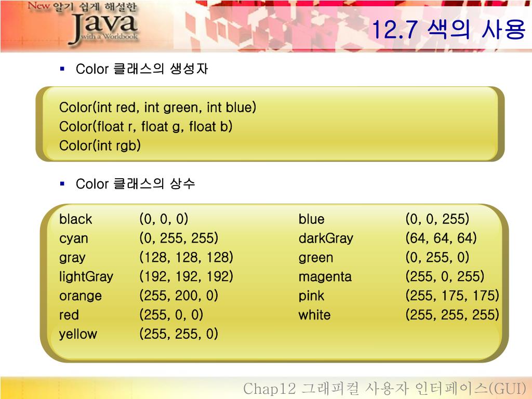This screenshot has width=532, height=399.
Task: Click the value '(255, 0, 255)'
Action: click(x=445, y=276)
